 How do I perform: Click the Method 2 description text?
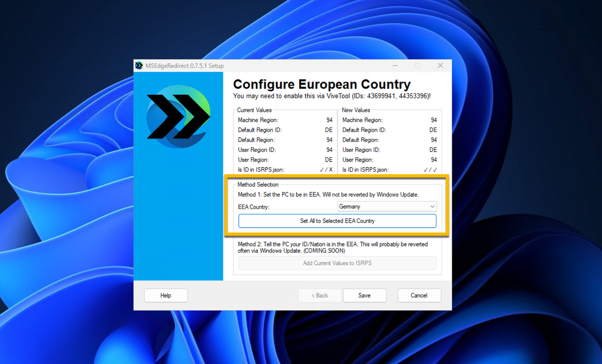click(x=333, y=248)
